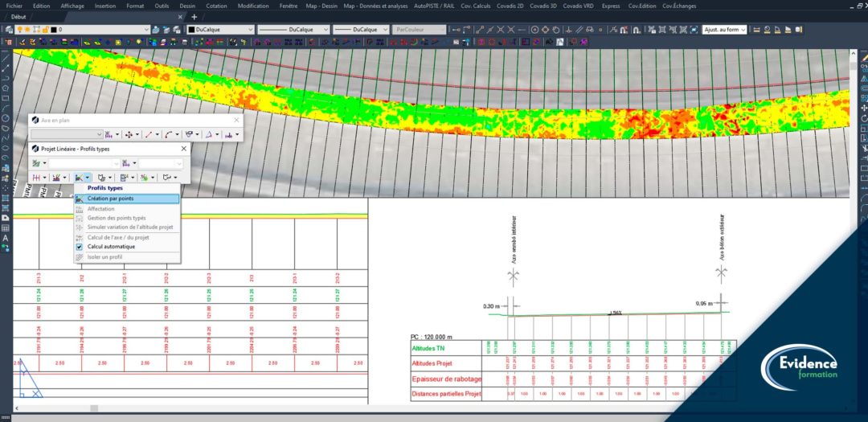
Task: Open the 'Ajust. au form' dropdown
Action: 725,30
